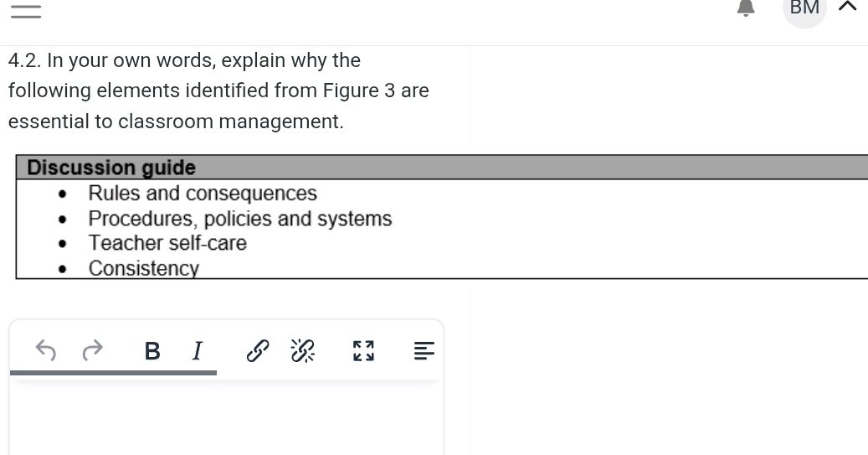Remove hyperlink using the unlink icon

pyautogui.click(x=302, y=351)
